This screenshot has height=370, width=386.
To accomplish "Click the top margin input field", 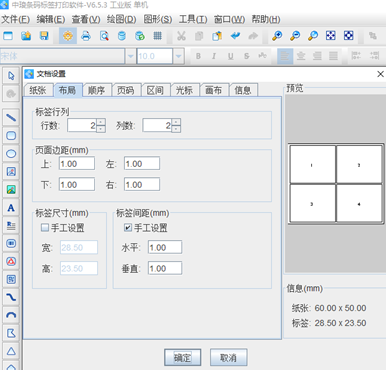I will click(77, 164).
